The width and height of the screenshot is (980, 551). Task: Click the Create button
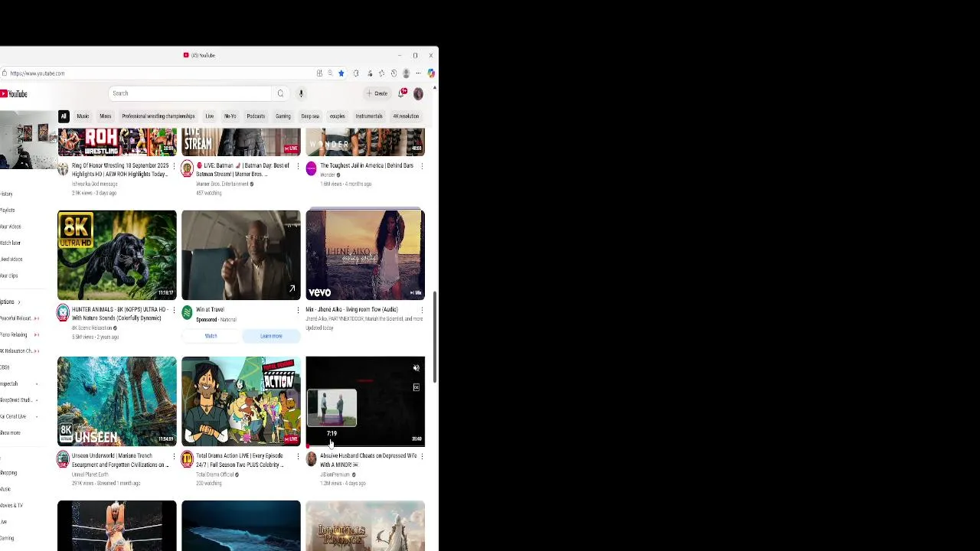pos(377,93)
